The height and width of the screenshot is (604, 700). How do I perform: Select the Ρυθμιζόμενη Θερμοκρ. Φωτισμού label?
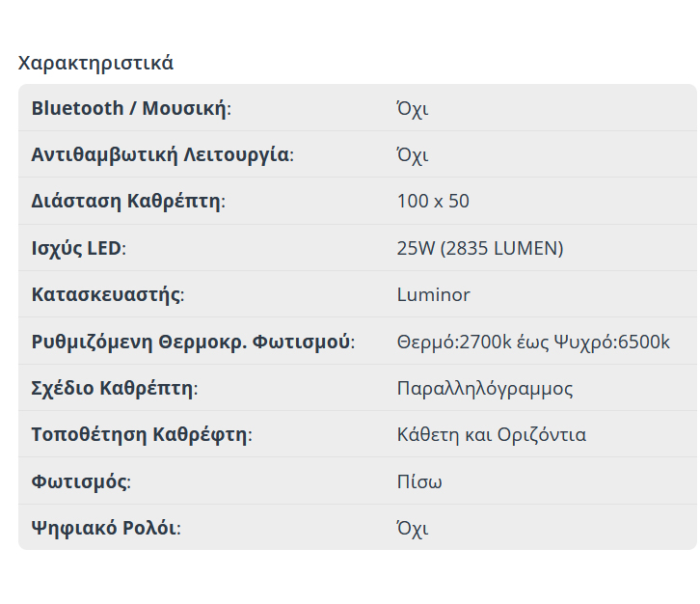click(x=193, y=342)
